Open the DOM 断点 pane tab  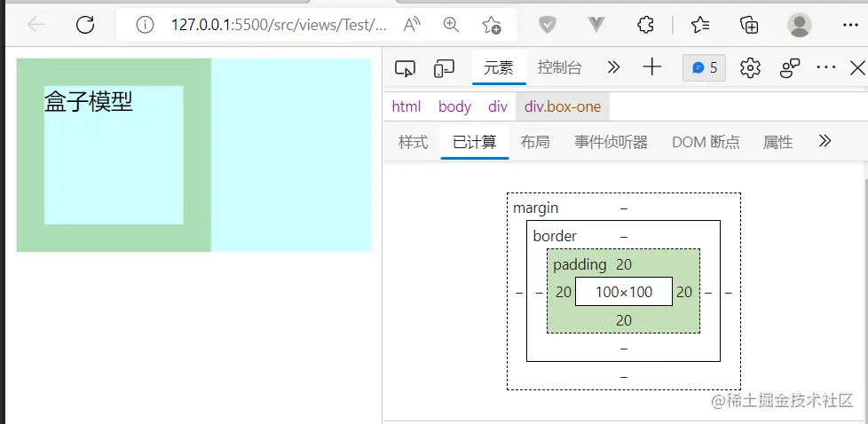click(x=706, y=142)
